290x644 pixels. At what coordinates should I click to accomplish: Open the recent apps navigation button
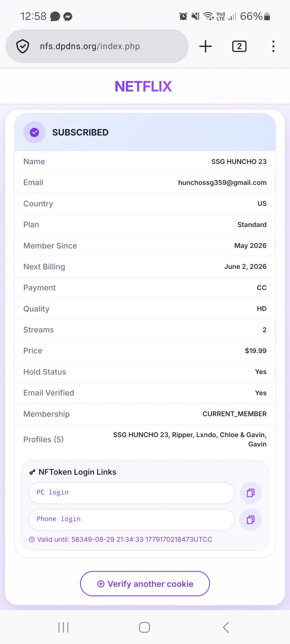tap(63, 627)
